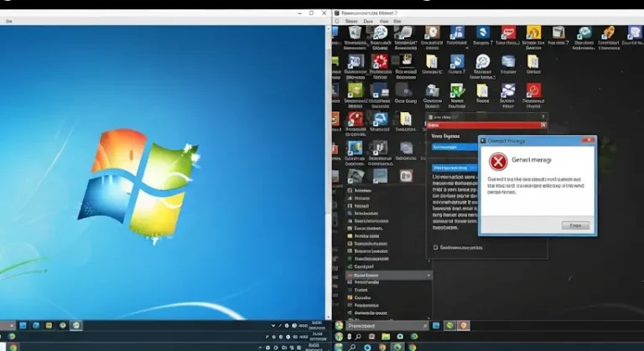Screen dimensions: 644x351
Task: Open the brown disc desktop icon in the top row
Action: click(x=432, y=33)
